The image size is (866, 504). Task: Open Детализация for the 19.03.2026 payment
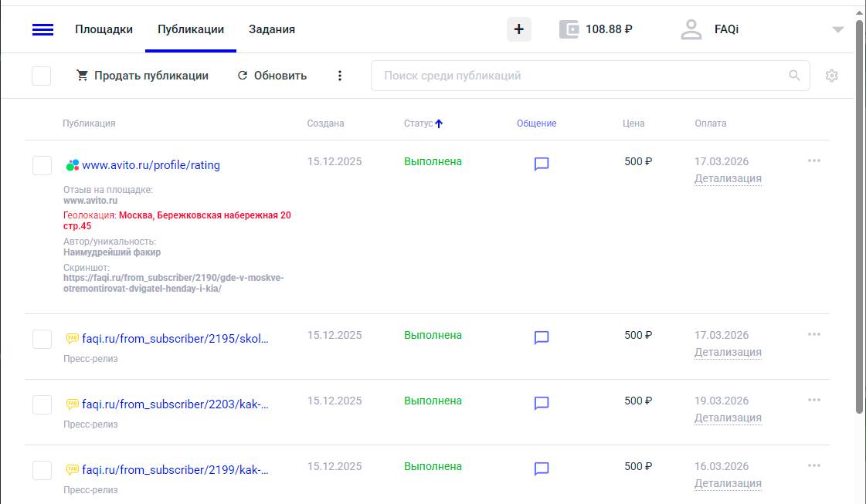(x=728, y=418)
